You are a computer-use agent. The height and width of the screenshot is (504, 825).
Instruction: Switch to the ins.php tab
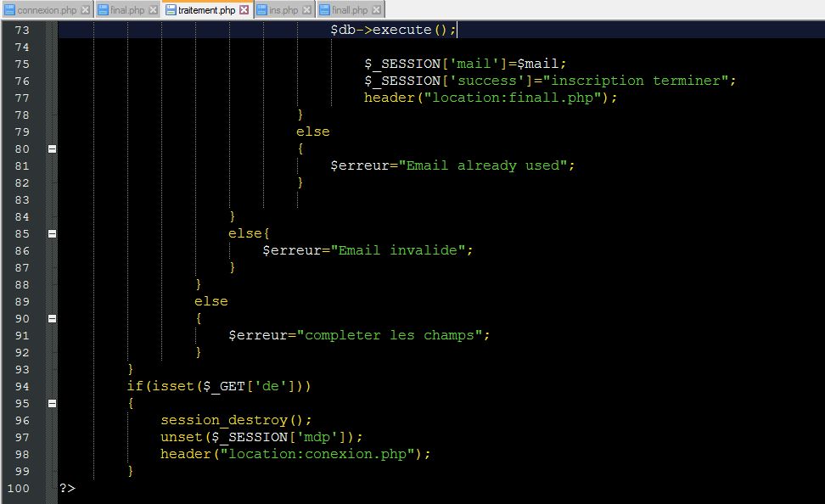[283, 10]
